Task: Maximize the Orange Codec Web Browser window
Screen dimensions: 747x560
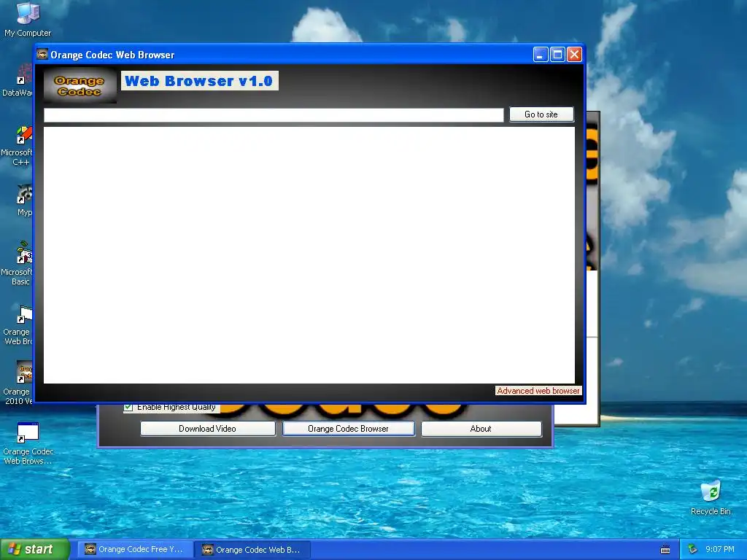Action: (x=557, y=55)
